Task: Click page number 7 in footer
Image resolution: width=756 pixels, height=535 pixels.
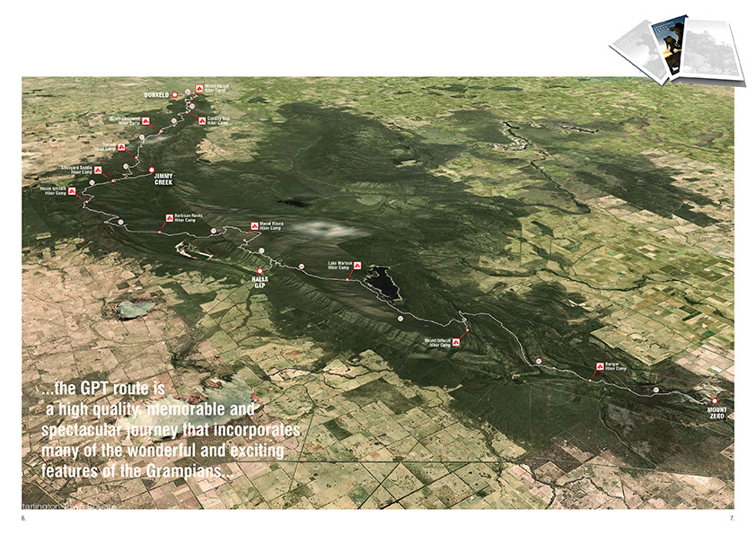Action: tap(734, 520)
